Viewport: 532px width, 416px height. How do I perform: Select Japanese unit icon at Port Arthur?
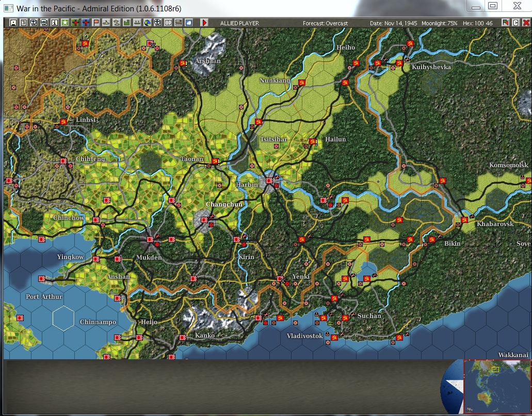point(41,279)
